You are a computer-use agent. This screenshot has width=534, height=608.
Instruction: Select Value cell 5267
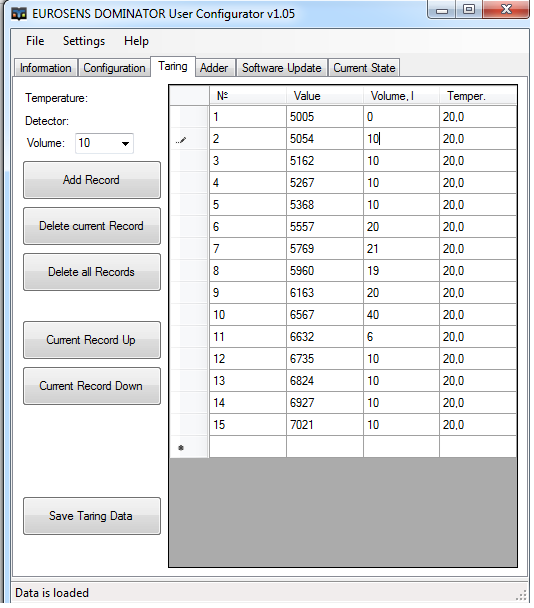(x=325, y=183)
